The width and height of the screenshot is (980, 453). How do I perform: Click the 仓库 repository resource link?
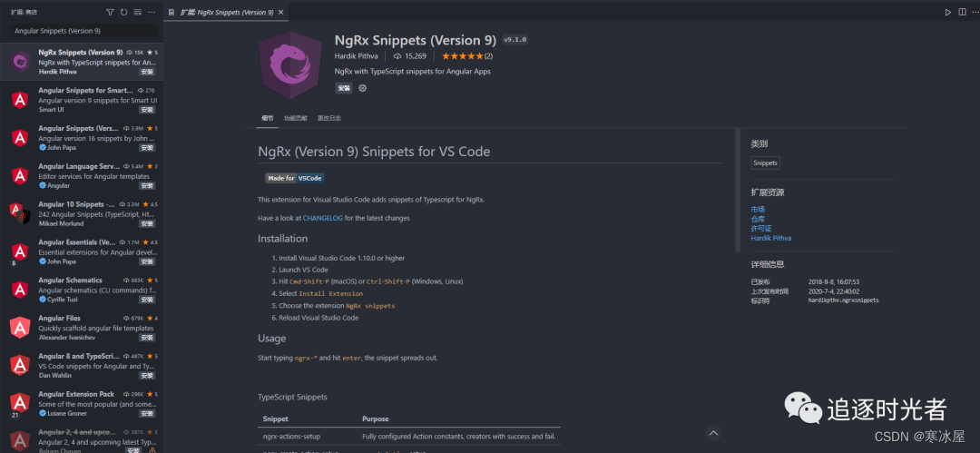[x=758, y=219]
